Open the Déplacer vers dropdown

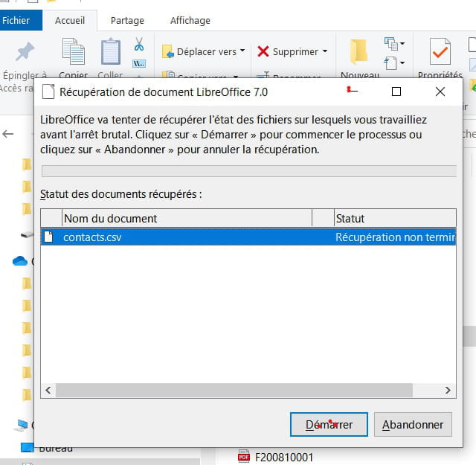[x=203, y=51]
